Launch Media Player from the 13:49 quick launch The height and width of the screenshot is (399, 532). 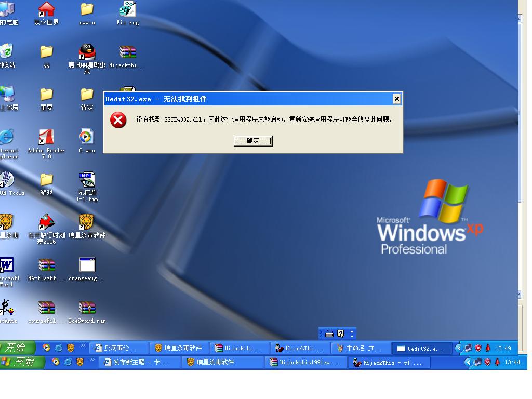(46, 348)
